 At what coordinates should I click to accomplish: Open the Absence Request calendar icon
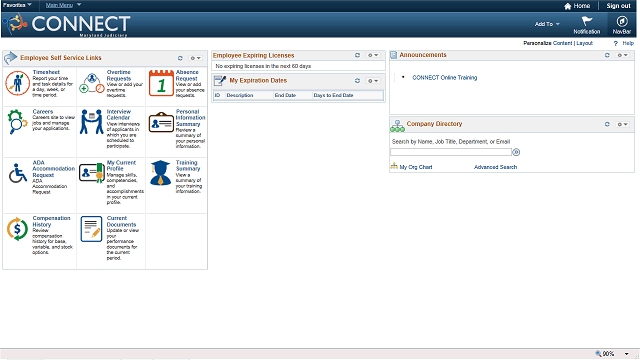pyautogui.click(x=161, y=83)
